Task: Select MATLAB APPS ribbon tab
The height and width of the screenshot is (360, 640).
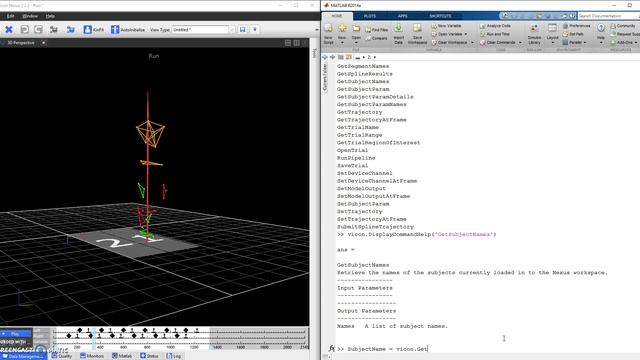Action: (x=402, y=16)
